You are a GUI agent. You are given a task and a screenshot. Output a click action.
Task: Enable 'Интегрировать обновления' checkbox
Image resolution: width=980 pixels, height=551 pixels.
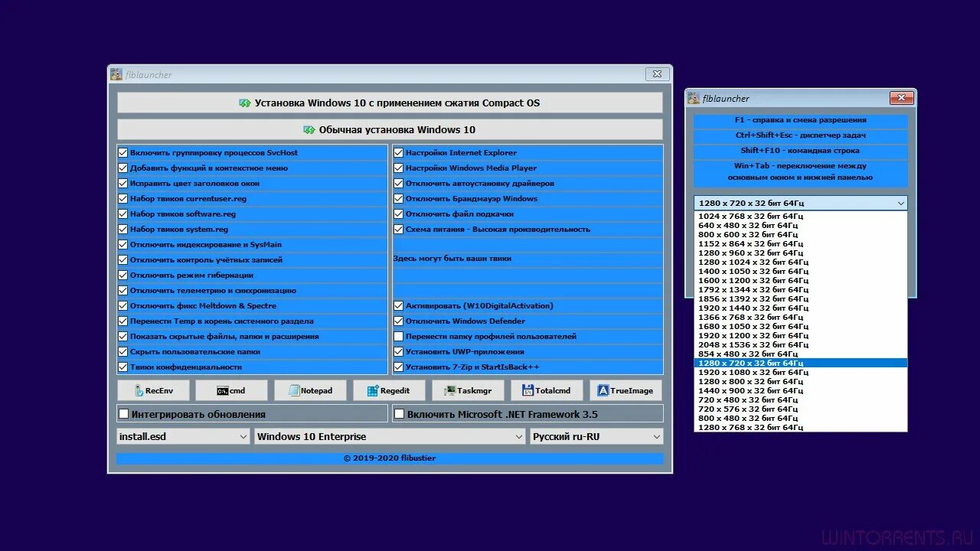point(124,414)
